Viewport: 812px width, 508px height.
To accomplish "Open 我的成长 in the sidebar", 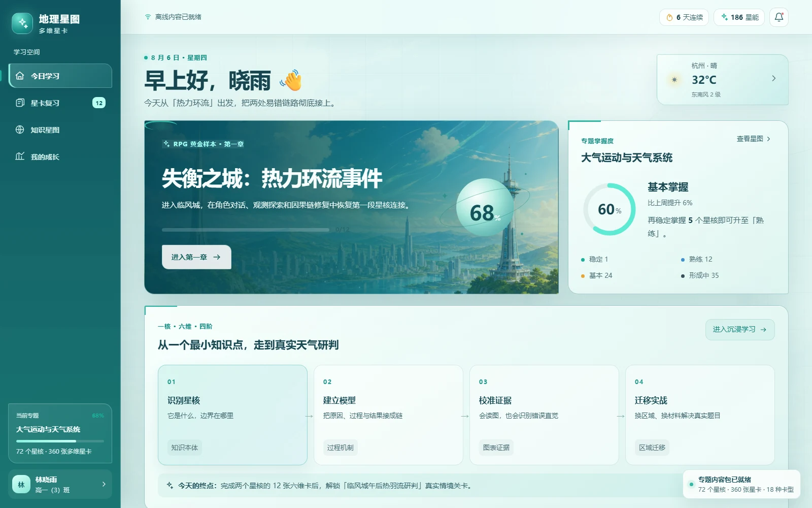I will pyautogui.click(x=60, y=156).
